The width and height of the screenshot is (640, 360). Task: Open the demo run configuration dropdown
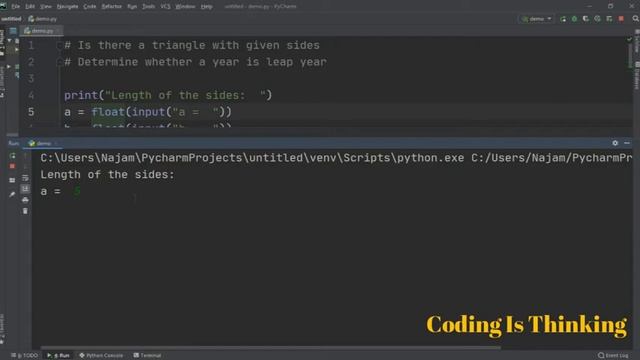tap(537, 19)
